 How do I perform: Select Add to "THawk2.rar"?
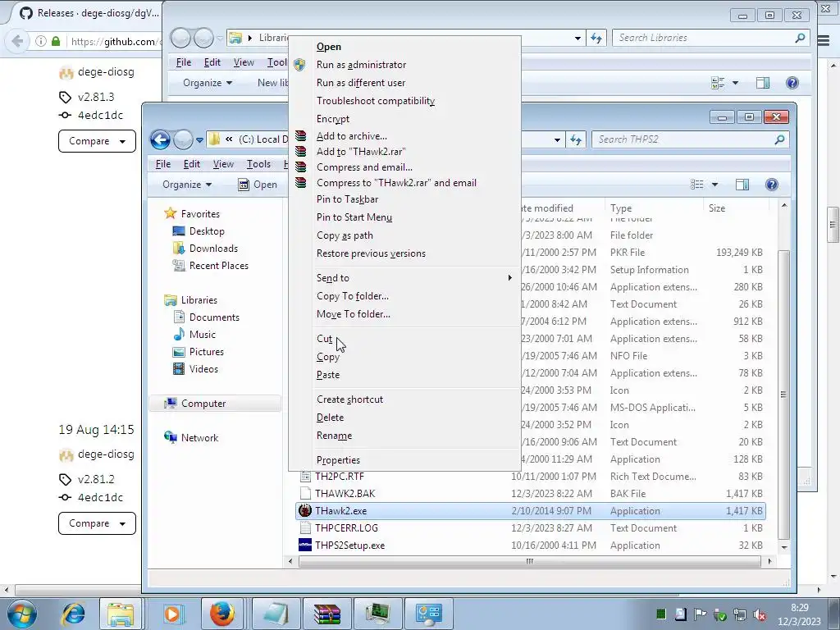coord(361,152)
